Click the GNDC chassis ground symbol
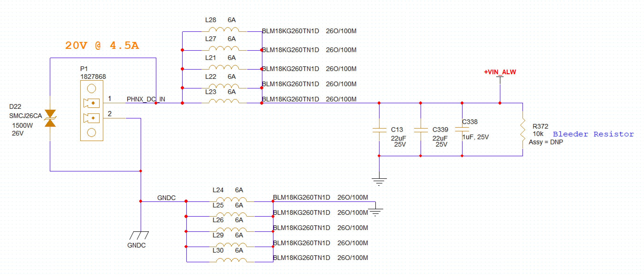644x277 pixels. point(139,236)
